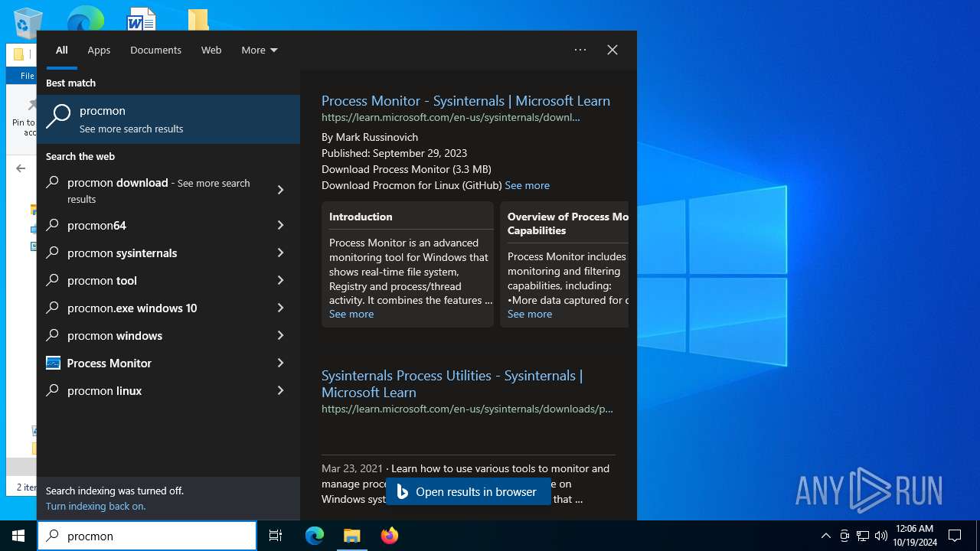Open the More filter dropdown
This screenshot has width=980, height=551.
coord(260,50)
